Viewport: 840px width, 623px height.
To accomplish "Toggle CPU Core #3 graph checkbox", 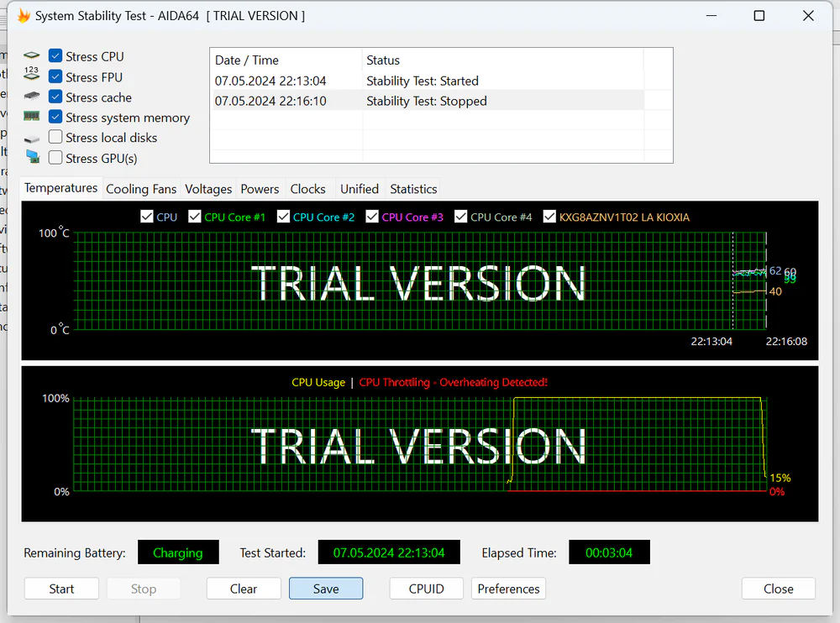I will (x=372, y=217).
